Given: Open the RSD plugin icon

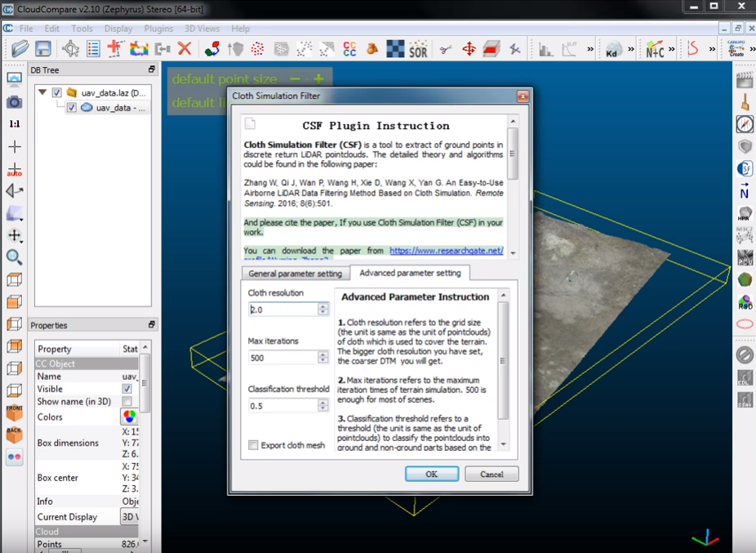Looking at the screenshot, I should pos(745,302).
